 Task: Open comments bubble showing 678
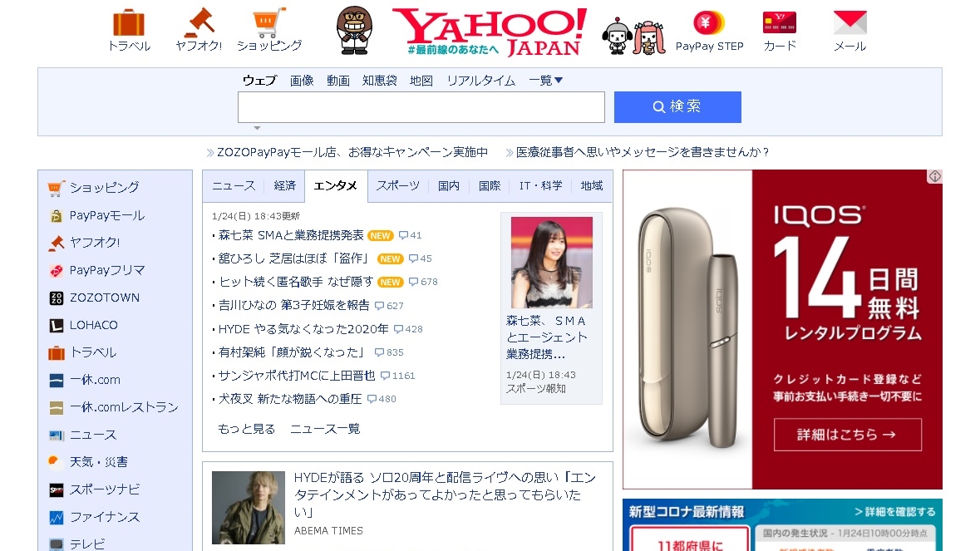(x=423, y=283)
